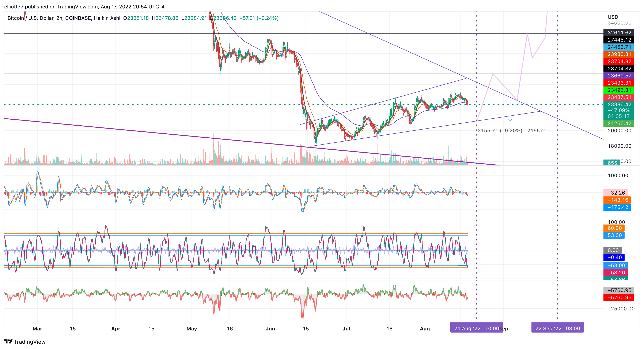Click the Jul label on time axis
Screen dimensions: 644x349
point(346,329)
